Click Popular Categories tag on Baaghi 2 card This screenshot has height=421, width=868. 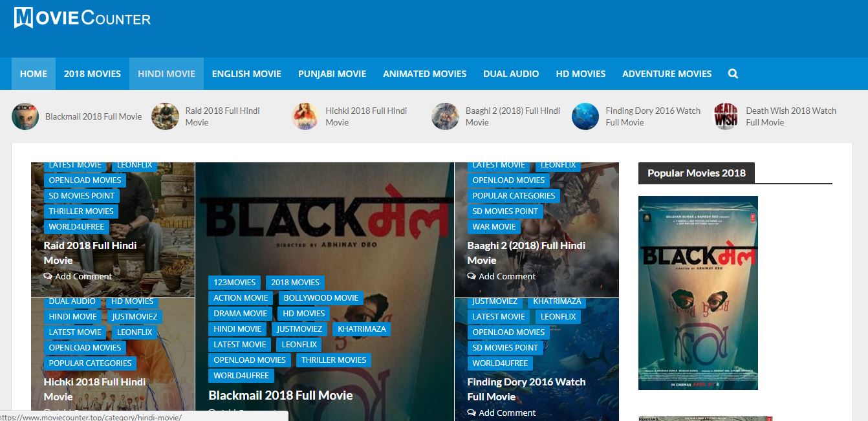(x=514, y=195)
